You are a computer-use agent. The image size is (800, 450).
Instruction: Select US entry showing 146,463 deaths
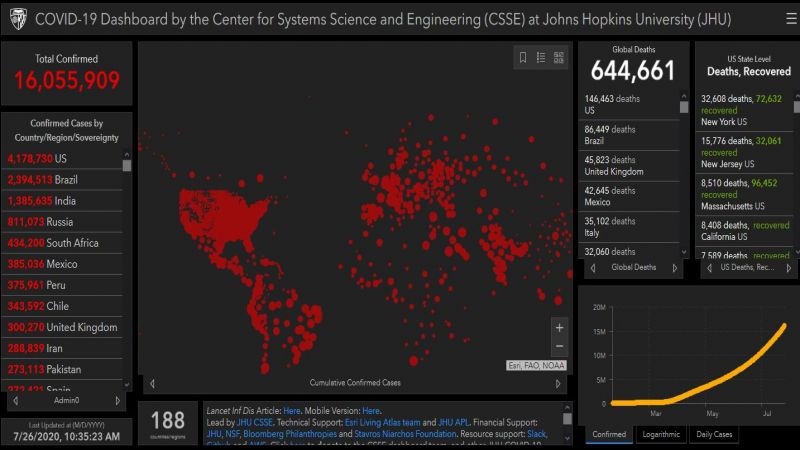[629, 105]
